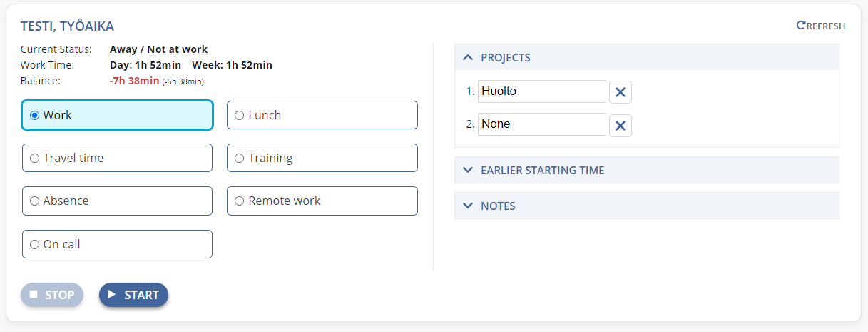Remove the Huolto project with X icon

click(x=621, y=92)
